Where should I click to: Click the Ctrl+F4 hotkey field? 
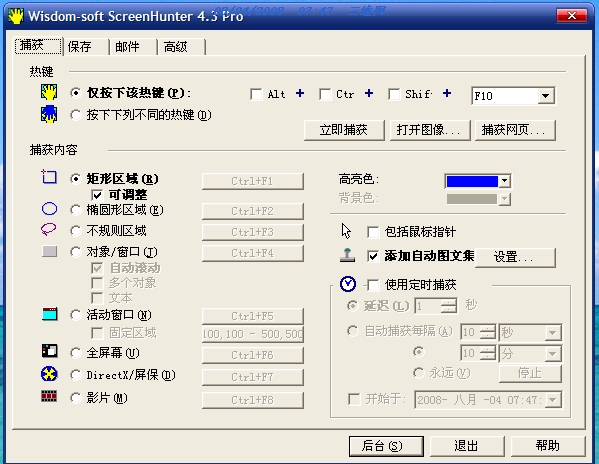click(x=253, y=253)
